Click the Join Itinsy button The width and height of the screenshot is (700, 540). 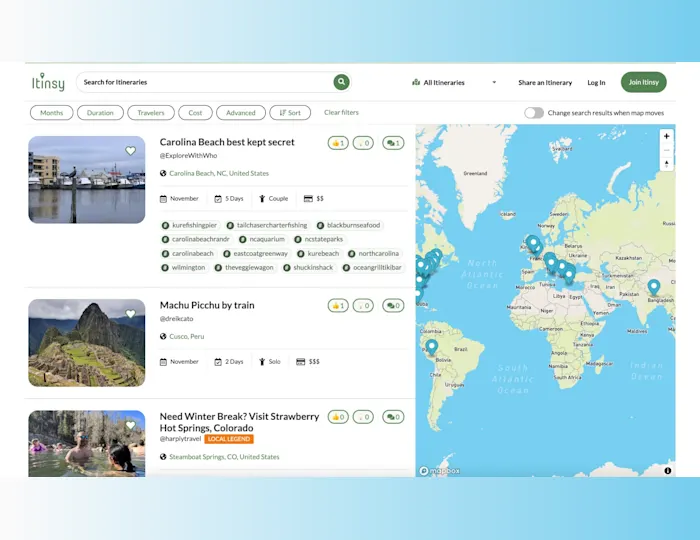point(643,82)
